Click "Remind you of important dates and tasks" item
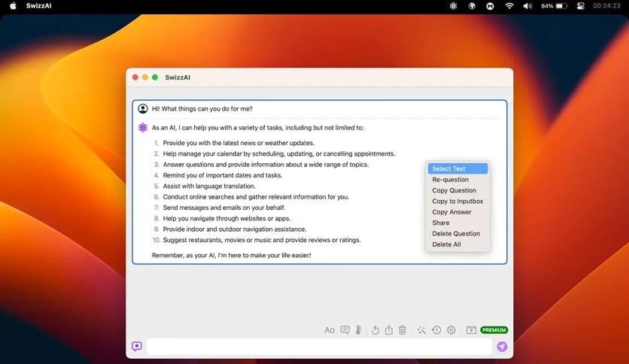Screen dimensions: 629x364 tap(223, 175)
